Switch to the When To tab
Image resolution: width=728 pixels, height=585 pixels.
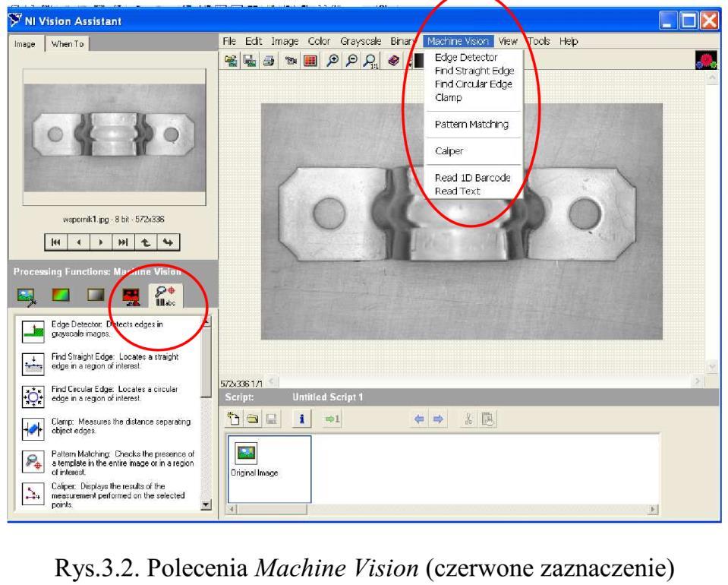click(68, 44)
